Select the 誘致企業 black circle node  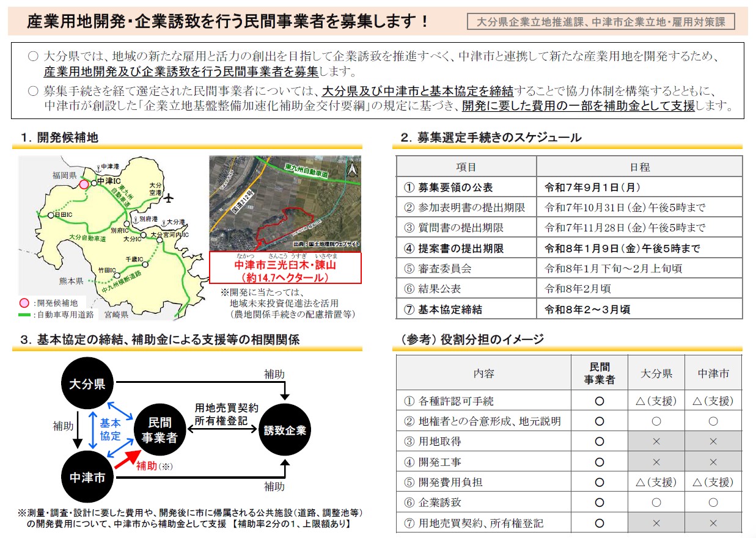point(285,431)
